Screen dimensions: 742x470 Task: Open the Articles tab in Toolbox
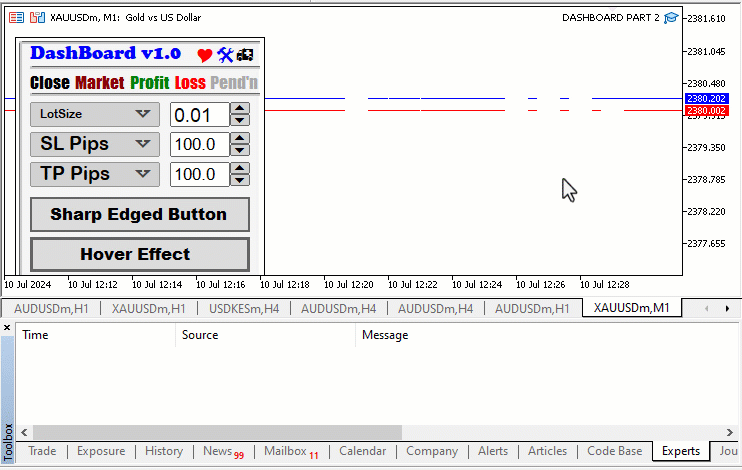pyautogui.click(x=548, y=451)
